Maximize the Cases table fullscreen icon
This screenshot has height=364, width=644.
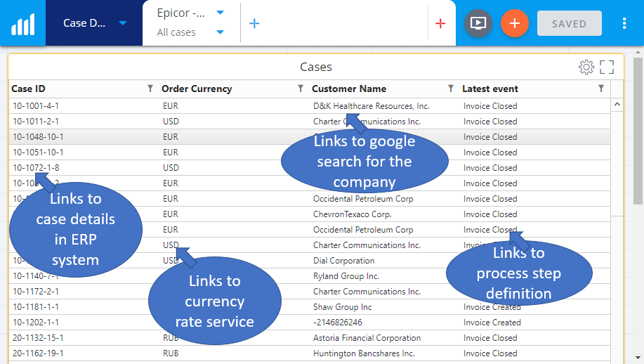click(x=607, y=67)
